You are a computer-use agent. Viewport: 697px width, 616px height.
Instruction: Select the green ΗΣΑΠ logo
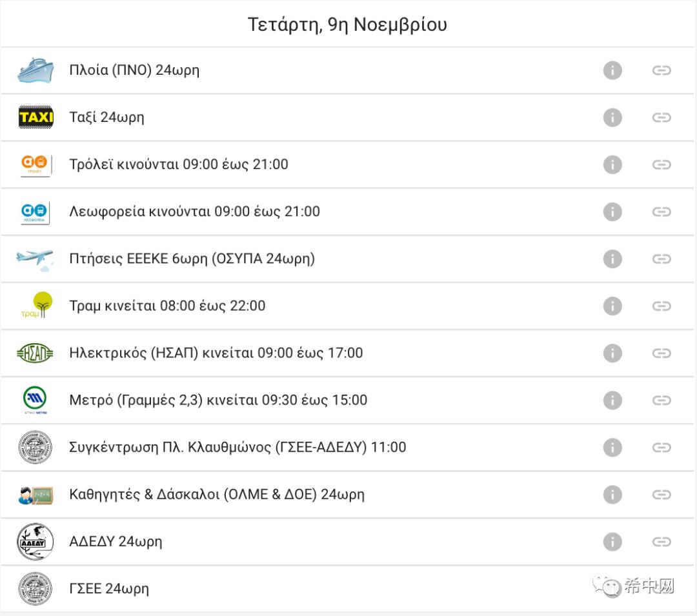pyautogui.click(x=35, y=353)
